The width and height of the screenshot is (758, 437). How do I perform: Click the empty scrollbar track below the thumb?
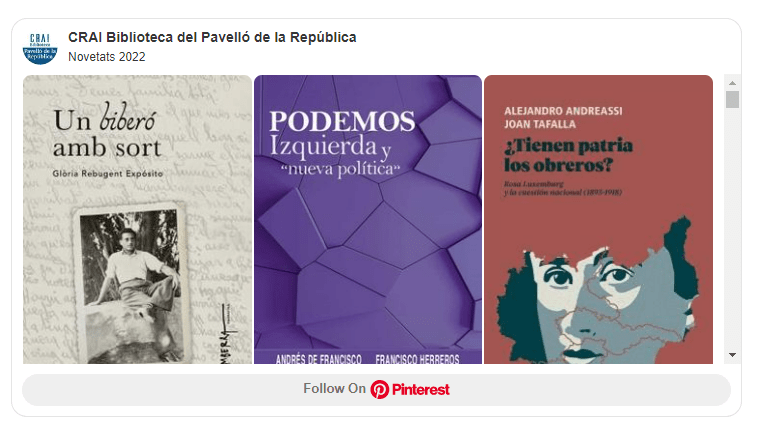coord(732,227)
